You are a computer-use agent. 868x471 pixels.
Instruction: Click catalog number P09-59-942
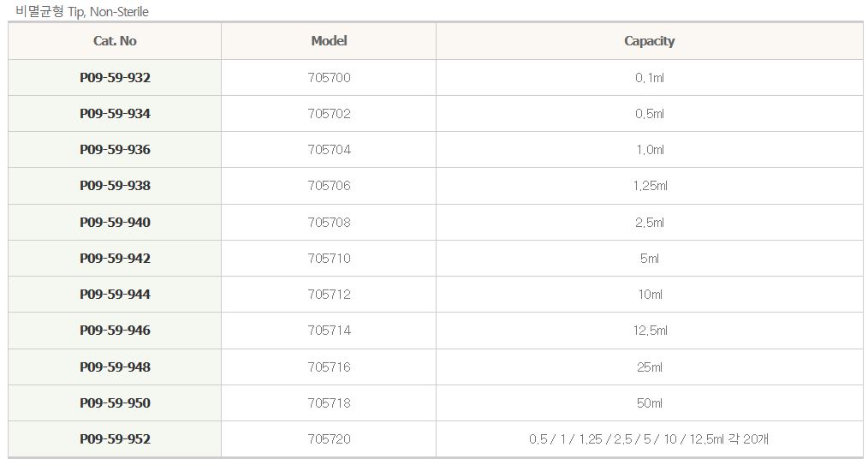click(x=115, y=259)
